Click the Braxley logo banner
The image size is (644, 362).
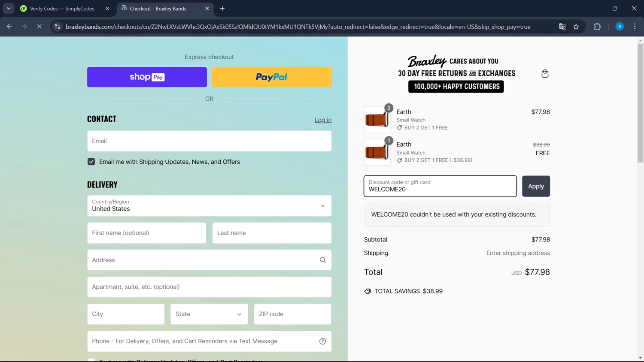click(456, 73)
